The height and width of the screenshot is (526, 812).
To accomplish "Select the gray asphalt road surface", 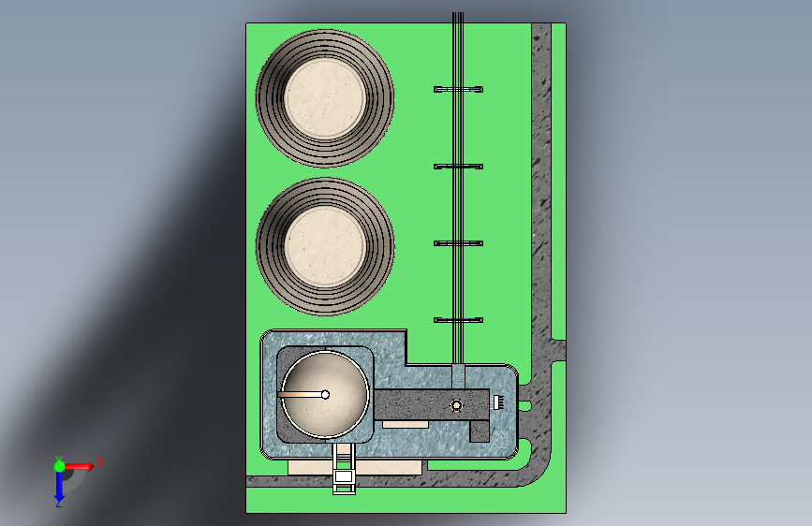I will point(540,207).
